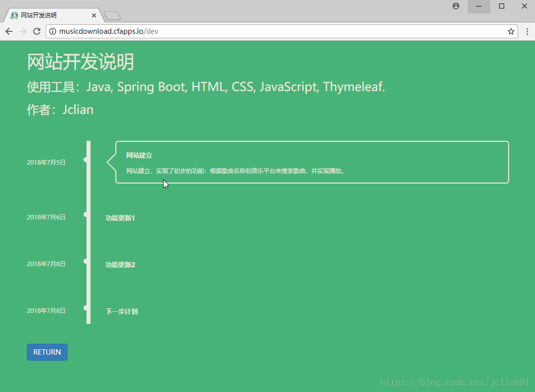Select timeline dot beside 下一步计划
535x392 pixels.
(x=86, y=308)
